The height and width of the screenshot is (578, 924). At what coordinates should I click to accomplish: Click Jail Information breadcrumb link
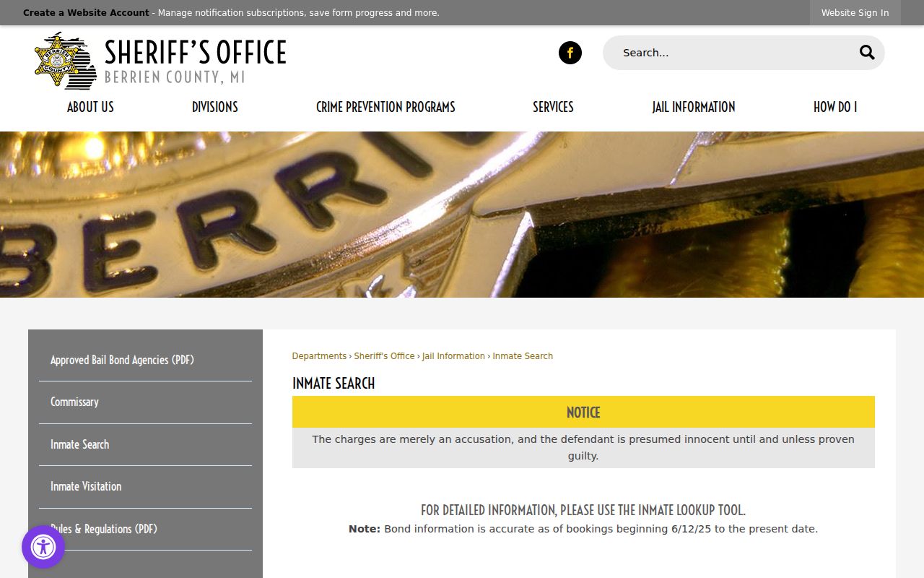pos(453,356)
